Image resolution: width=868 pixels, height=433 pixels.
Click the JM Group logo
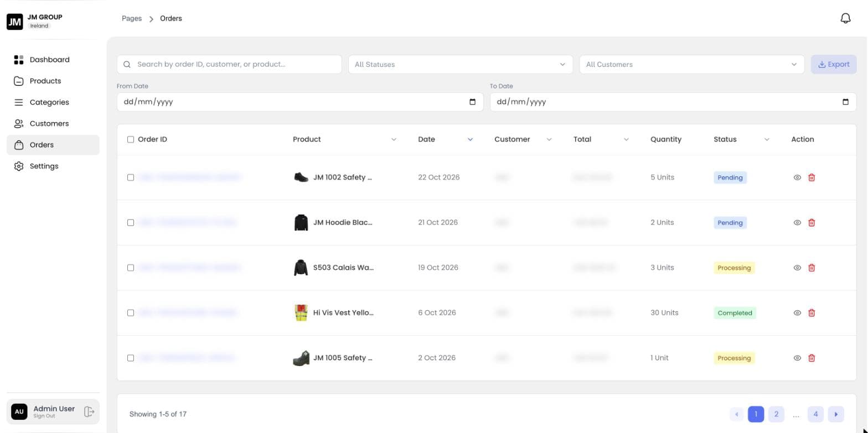click(15, 22)
